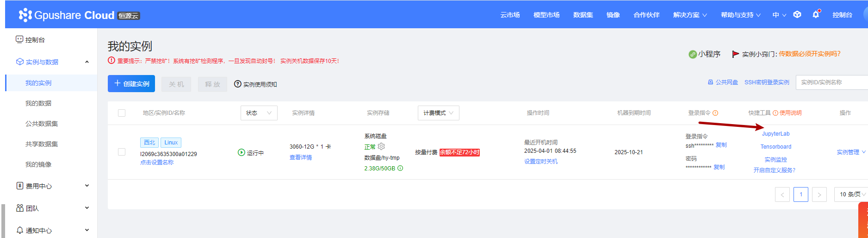This screenshot has height=238, width=868.
Task: Toggle the select-all checkbox in table header
Action: tap(122, 113)
